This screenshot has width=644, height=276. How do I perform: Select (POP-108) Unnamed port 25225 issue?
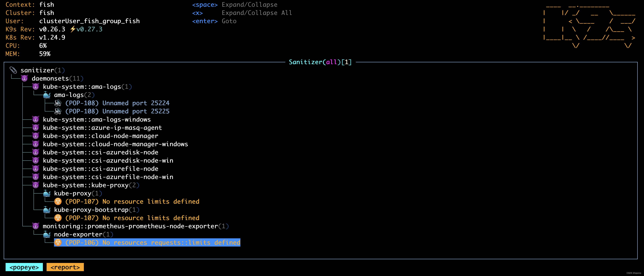pos(117,111)
